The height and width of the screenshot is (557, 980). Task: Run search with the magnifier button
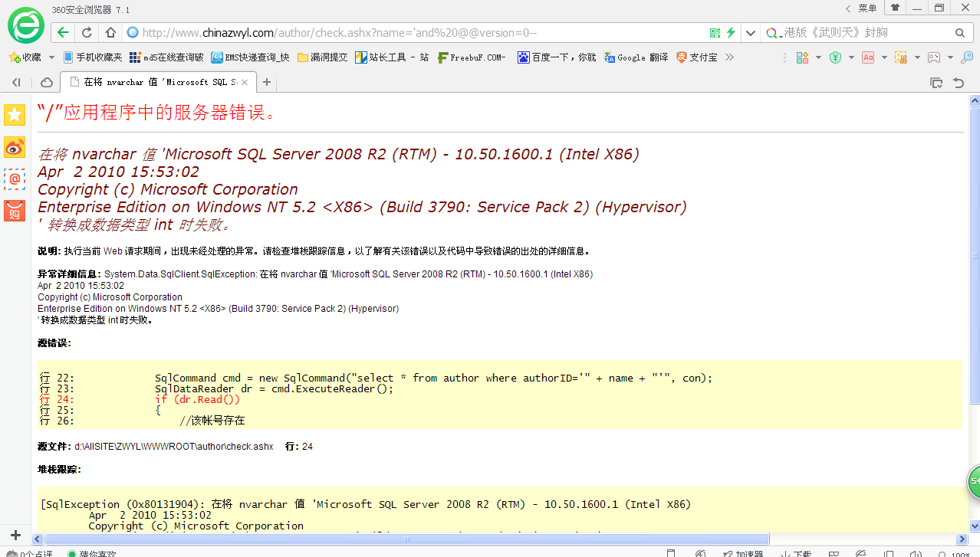click(960, 33)
